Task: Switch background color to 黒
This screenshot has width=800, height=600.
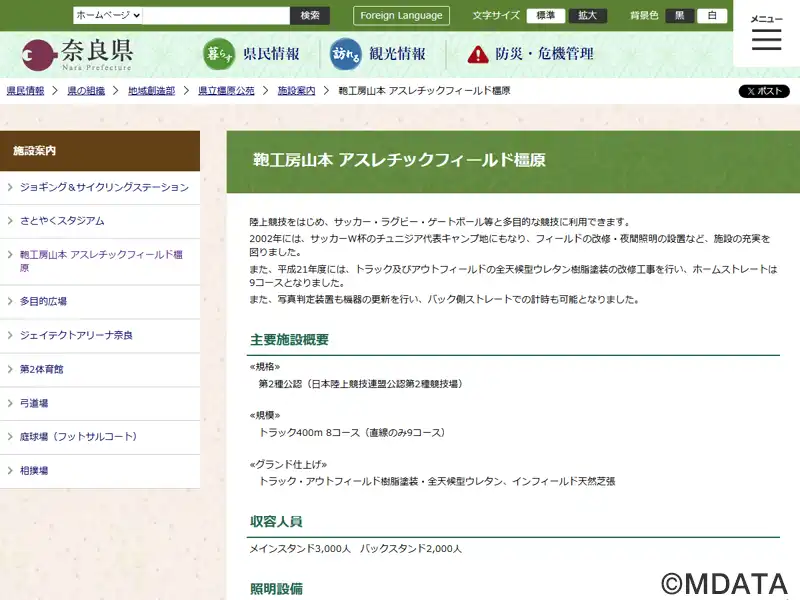Action: (x=679, y=16)
